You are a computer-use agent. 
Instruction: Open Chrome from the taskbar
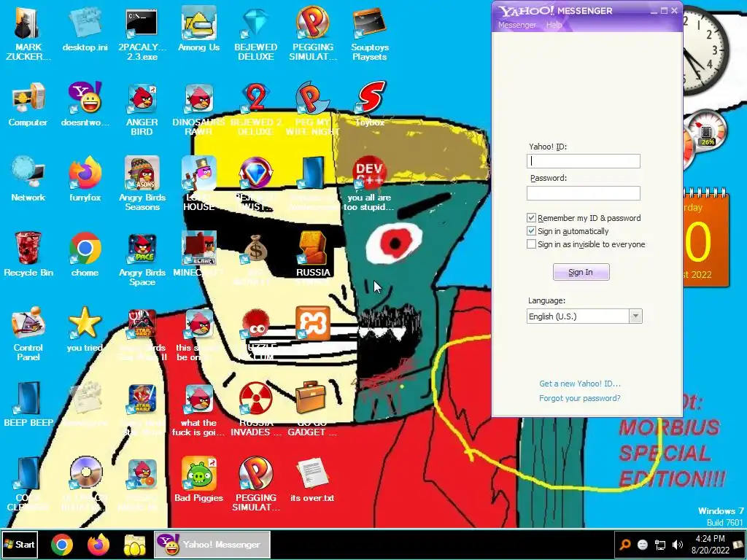tap(62, 545)
